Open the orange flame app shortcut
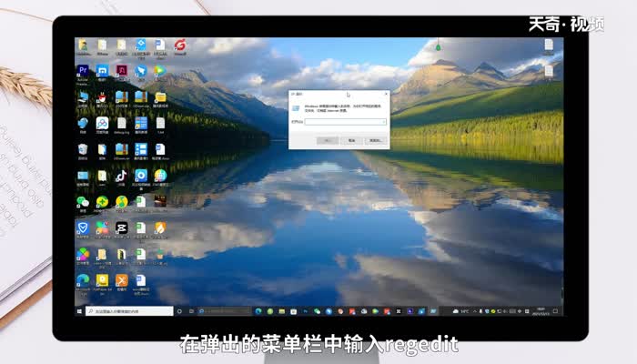 point(160,227)
